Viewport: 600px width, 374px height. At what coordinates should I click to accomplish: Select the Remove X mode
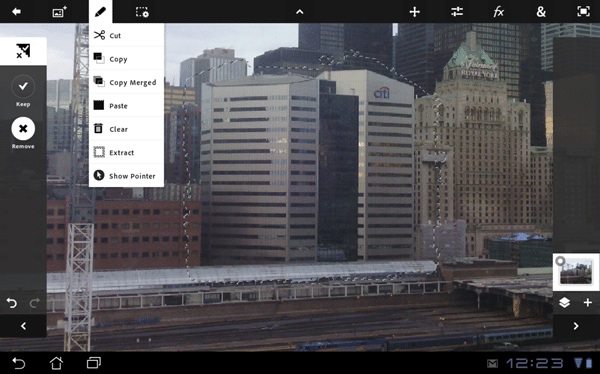click(x=23, y=133)
